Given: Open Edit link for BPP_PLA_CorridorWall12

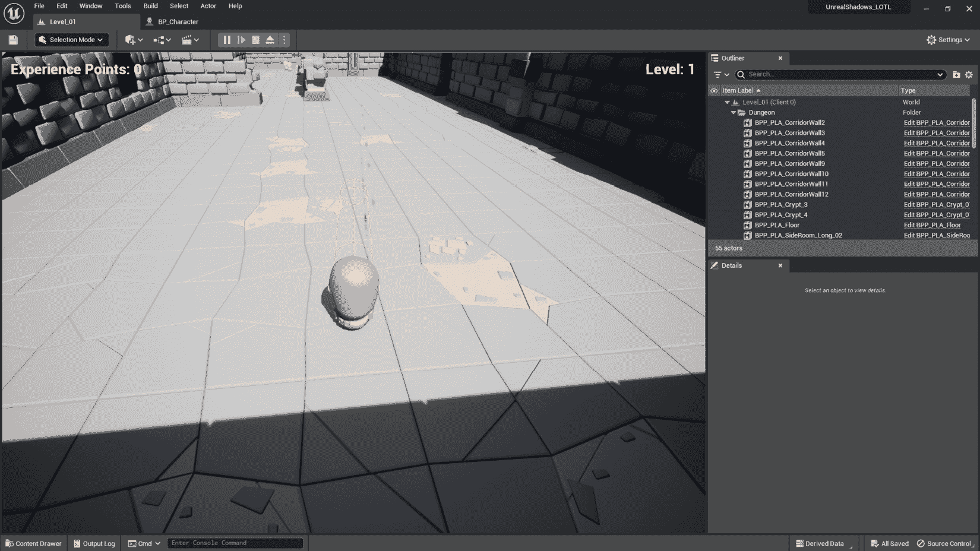Looking at the screenshot, I should tap(937, 194).
